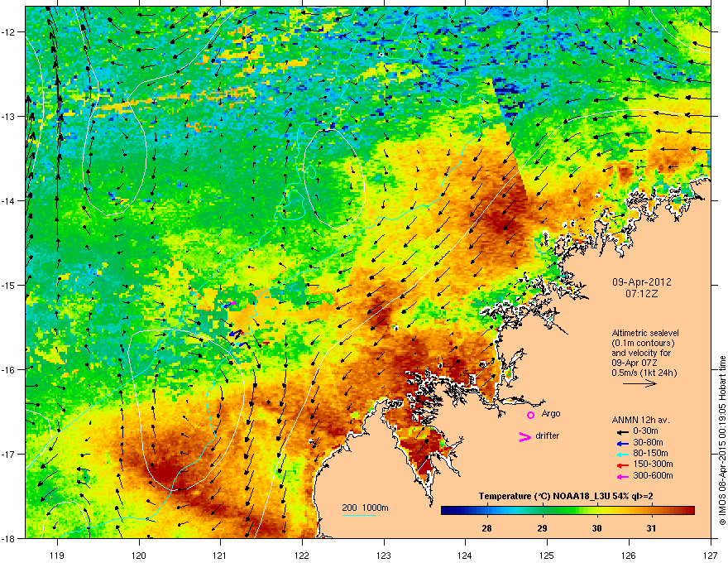Click the longitude axis label 126

click(629, 555)
